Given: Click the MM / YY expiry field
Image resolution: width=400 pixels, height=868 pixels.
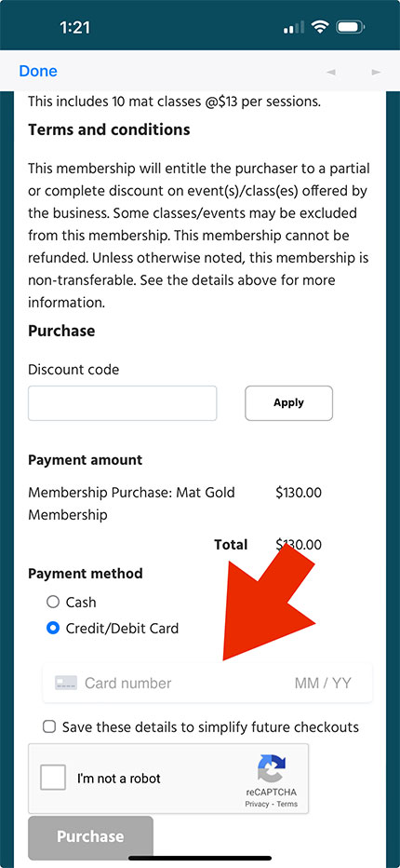Looking at the screenshot, I should [323, 683].
